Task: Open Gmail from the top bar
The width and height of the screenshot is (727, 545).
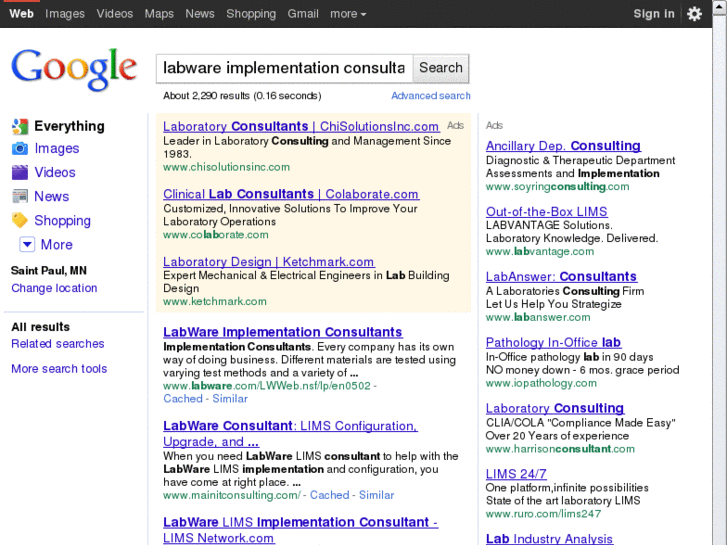Action: pyautogui.click(x=303, y=14)
